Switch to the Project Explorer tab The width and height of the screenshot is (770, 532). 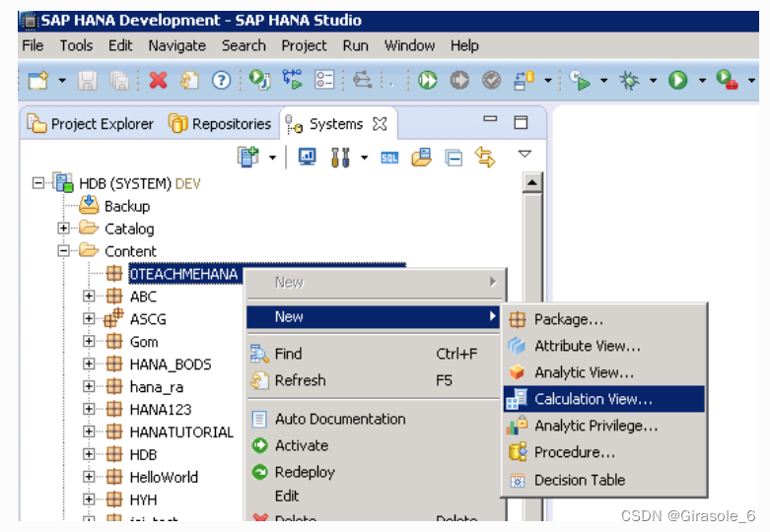(91, 124)
